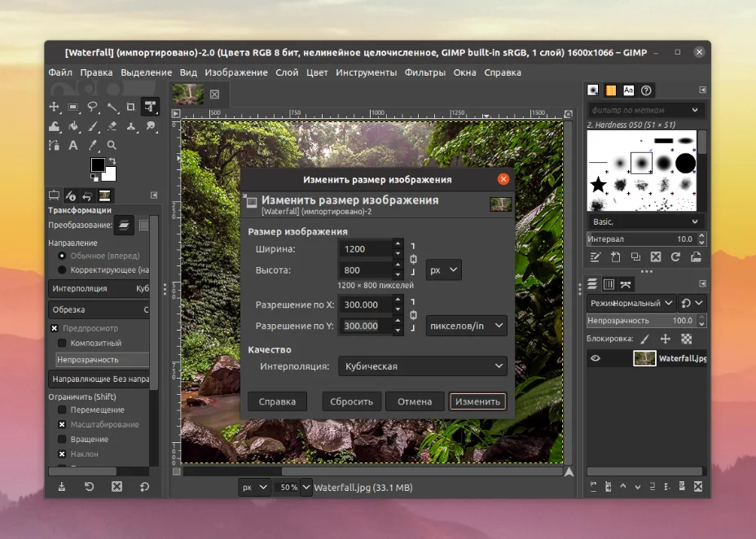Image resolution: width=756 pixels, height=539 pixels.
Task: Switch to the Channels tab in layers panel
Action: coord(608,284)
